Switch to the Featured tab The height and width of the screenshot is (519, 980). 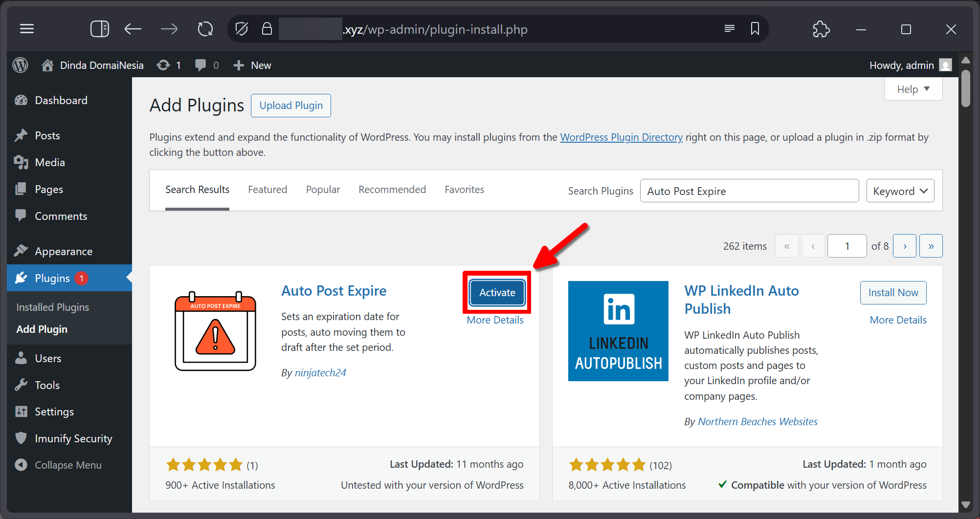point(267,190)
